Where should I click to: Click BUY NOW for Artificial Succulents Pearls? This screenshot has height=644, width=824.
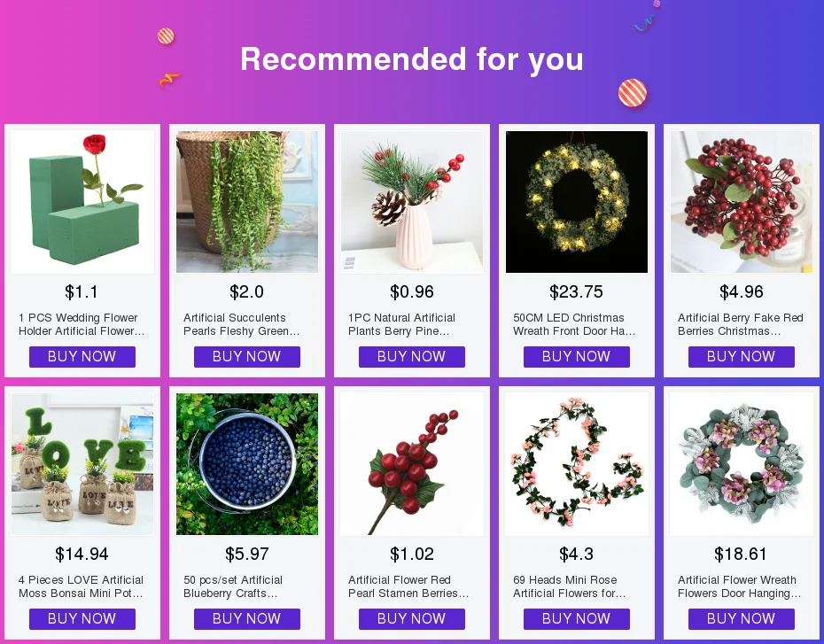[247, 357]
